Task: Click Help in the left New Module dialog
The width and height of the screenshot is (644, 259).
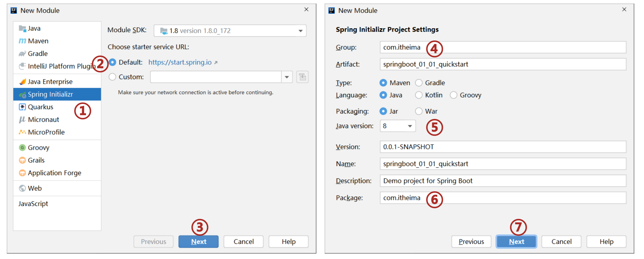Action: tap(288, 242)
